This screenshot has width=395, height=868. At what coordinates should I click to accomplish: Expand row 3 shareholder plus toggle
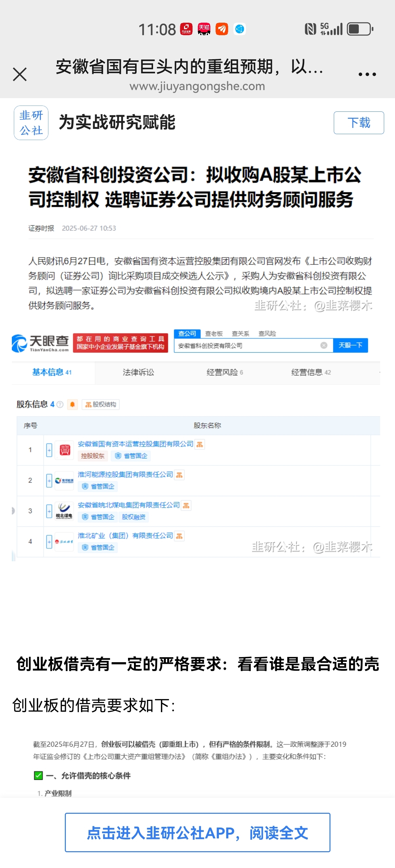(x=49, y=511)
